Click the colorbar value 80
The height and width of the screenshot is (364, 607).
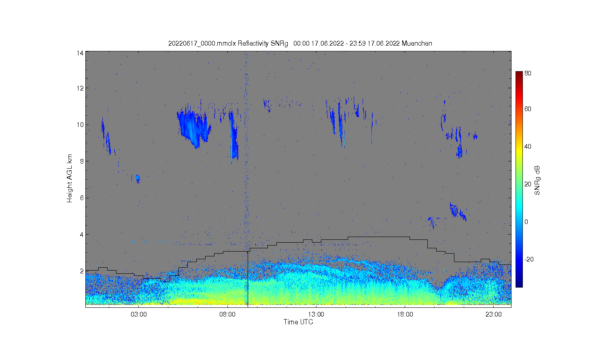click(528, 74)
